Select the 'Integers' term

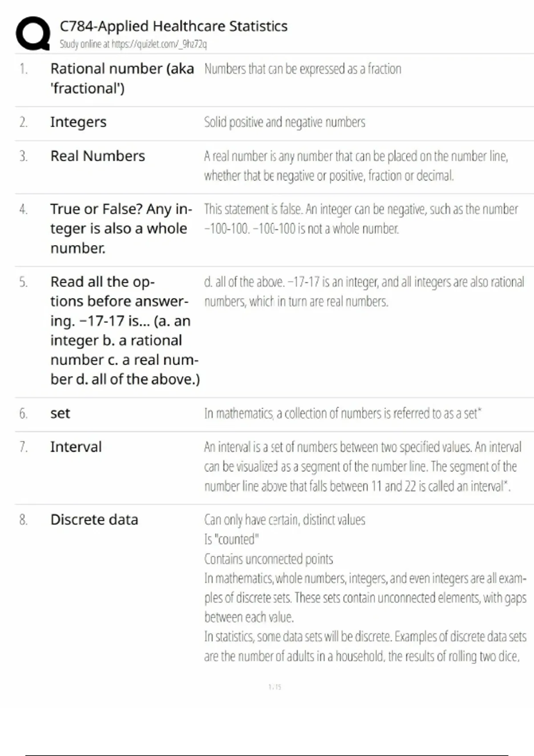point(78,122)
